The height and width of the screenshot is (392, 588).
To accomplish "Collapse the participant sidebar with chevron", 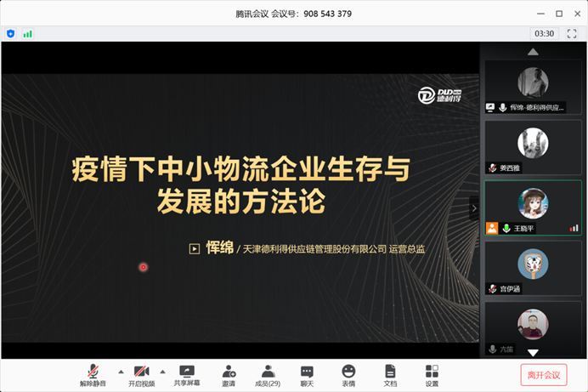I will 474,208.
